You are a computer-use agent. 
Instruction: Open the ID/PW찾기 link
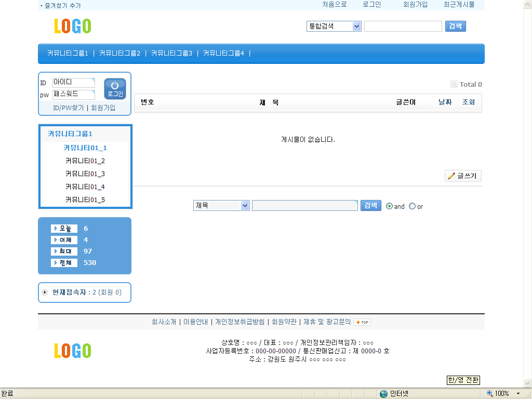point(68,108)
